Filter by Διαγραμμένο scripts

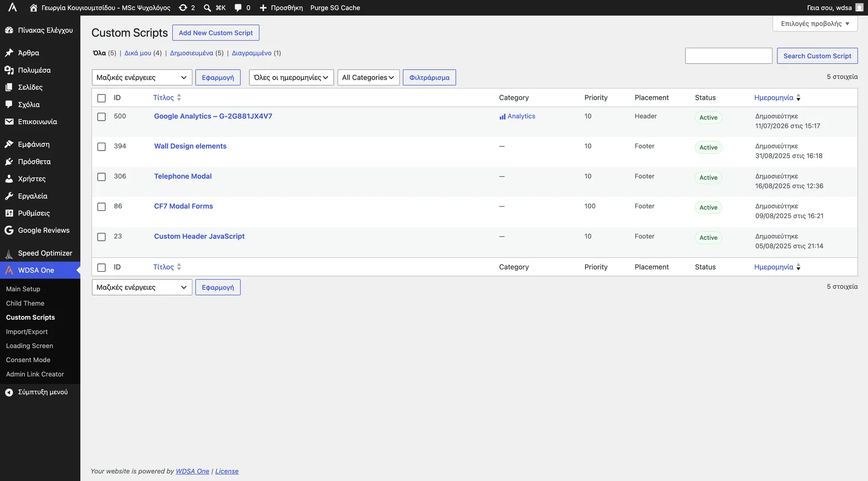(252, 53)
